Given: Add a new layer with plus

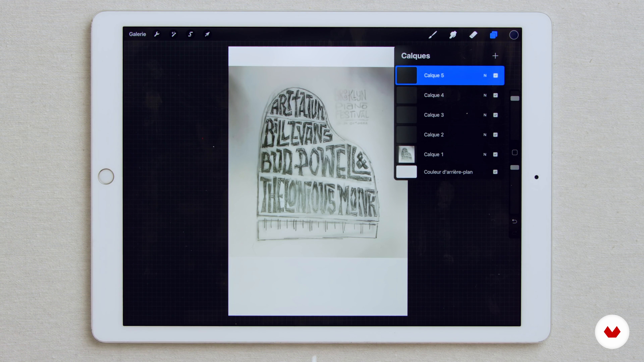Looking at the screenshot, I should click(x=495, y=56).
